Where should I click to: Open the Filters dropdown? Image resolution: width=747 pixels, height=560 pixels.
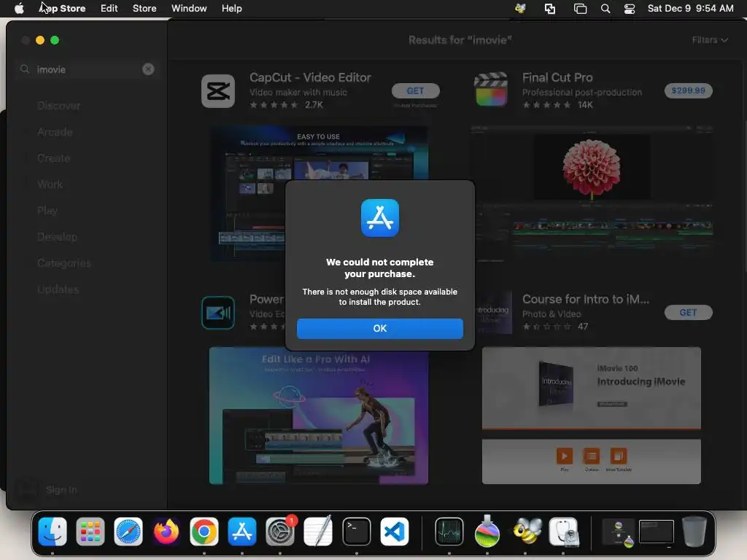(710, 40)
